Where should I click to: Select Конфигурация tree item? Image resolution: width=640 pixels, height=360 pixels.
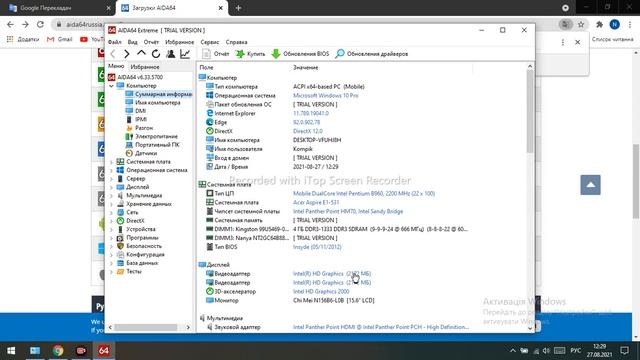coord(140,255)
